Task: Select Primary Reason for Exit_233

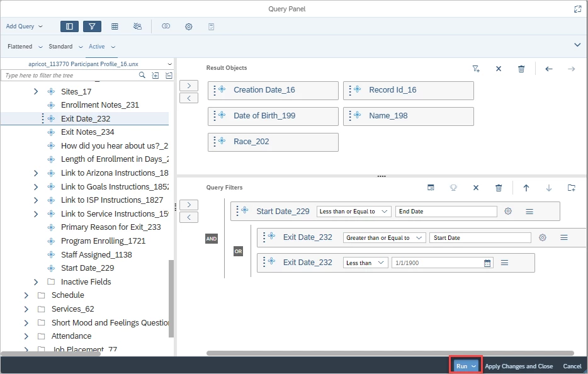Action: (x=111, y=227)
